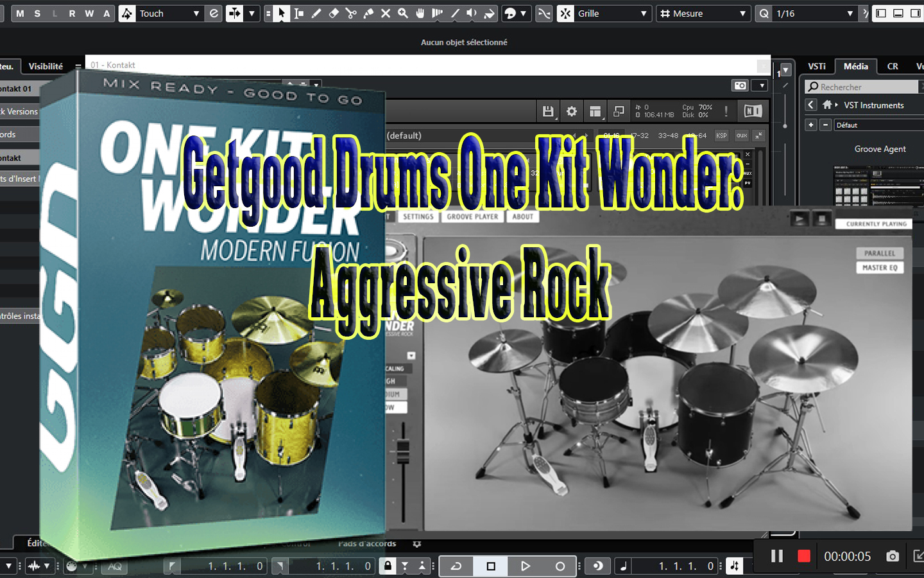Switch to the VSTi tab
The image size is (924, 578).
[817, 66]
